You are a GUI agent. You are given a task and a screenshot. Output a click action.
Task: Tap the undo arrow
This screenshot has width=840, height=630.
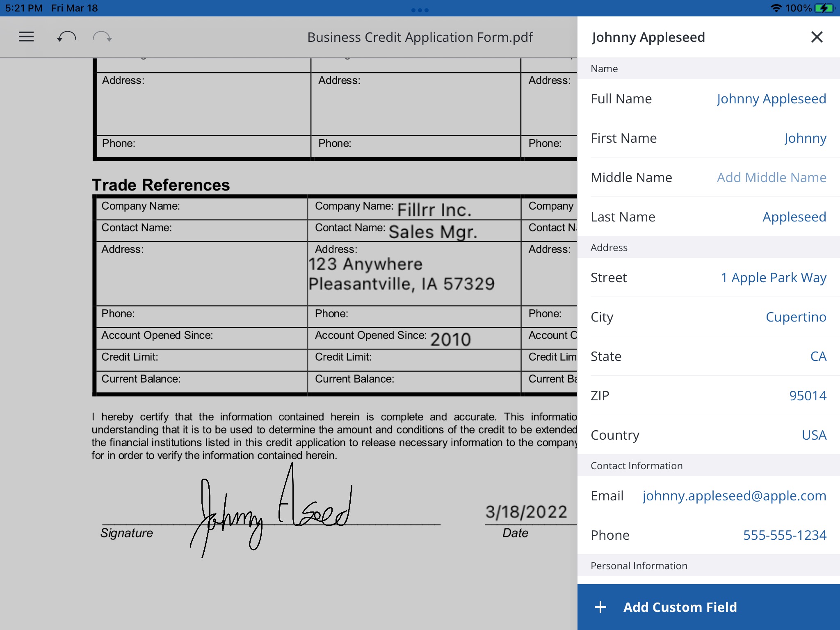coord(66,37)
